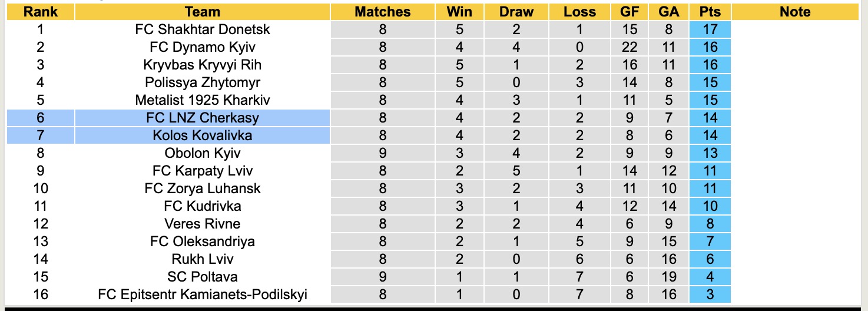Click Shakhtar Donetsk's 17 points cell
Screen dimensions: 868x311
tap(710, 29)
